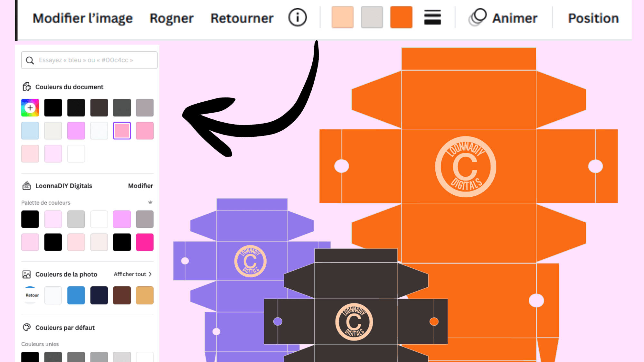Click the search magnifier icon
This screenshot has width=644, height=362.
pyautogui.click(x=30, y=60)
